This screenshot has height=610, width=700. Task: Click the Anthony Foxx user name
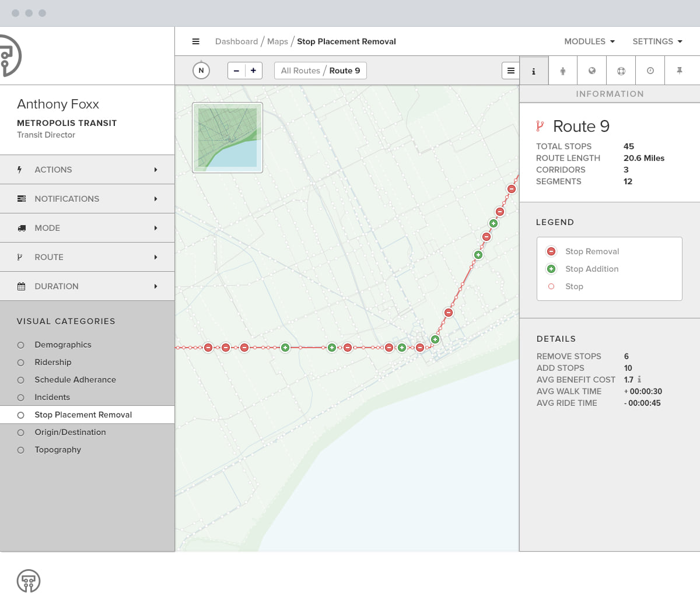tap(58, 104)
